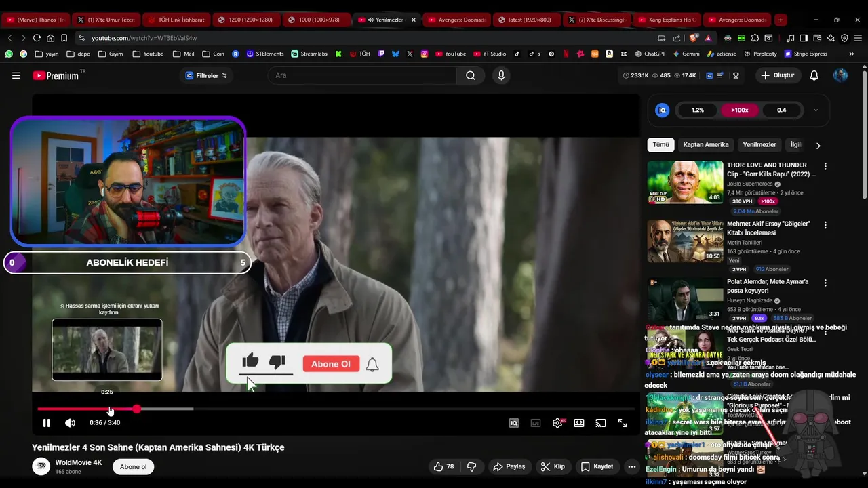
Task: Start voice search with the microphone icon
Action: 501,75
